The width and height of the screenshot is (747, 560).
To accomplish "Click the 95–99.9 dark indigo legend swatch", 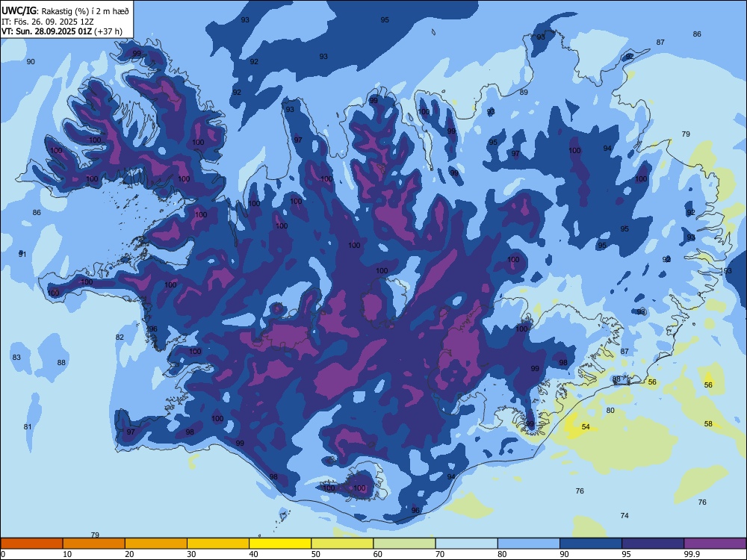I will pos(653,544).
